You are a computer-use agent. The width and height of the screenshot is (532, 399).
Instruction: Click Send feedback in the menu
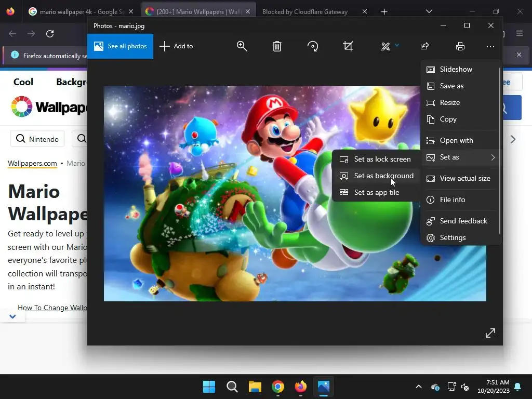point(460,221)
